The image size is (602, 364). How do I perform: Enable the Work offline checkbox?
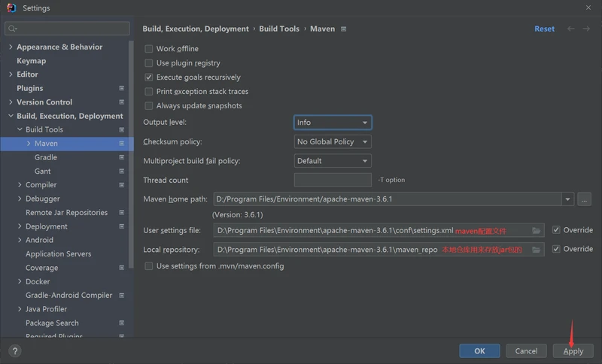[149, 49]
